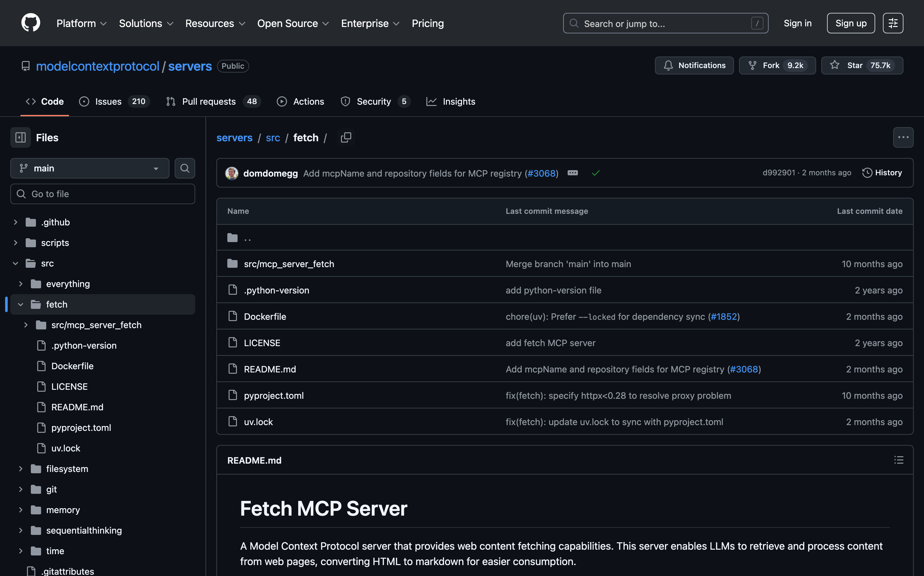Viewport: 924px width, 576px height.
Task: Copy path using the copy icon
Action: click(346, 137)
